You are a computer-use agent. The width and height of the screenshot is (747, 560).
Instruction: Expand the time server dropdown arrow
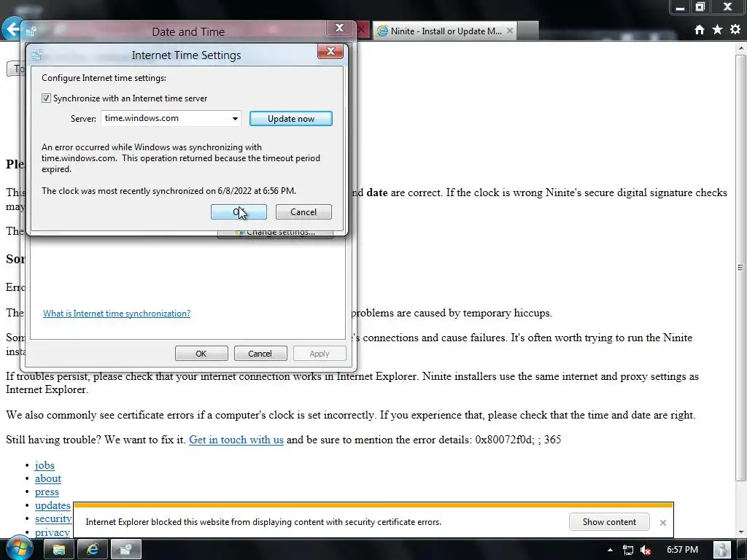click(235, 119)
